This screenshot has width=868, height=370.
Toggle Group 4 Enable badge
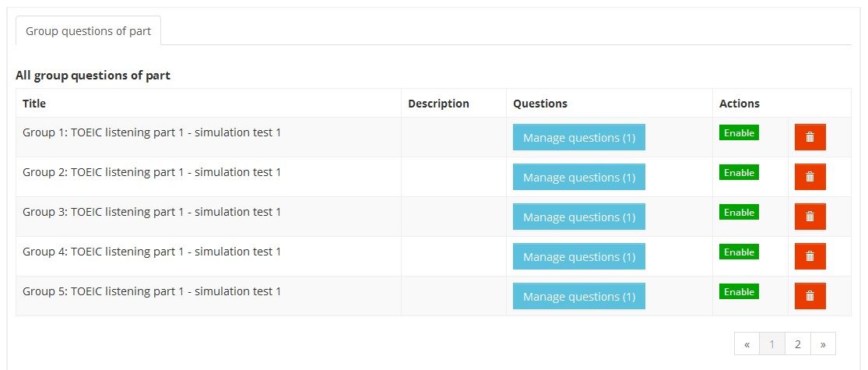739,252
